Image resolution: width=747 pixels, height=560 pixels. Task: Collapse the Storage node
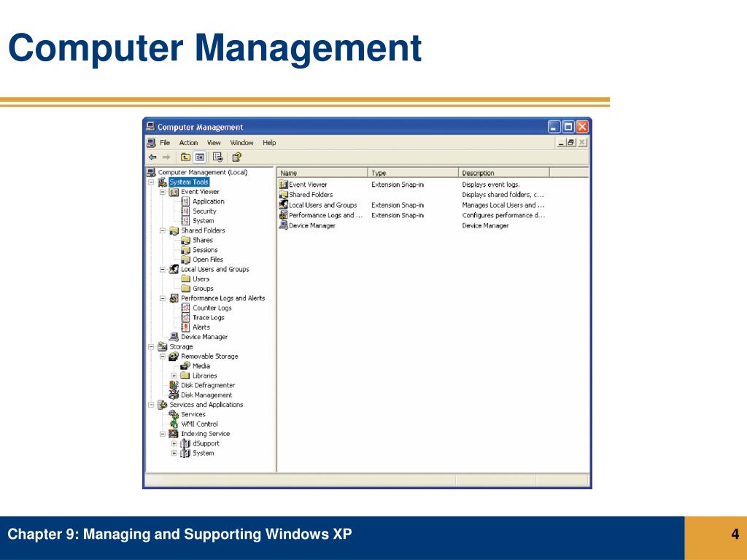click(151, 346)
